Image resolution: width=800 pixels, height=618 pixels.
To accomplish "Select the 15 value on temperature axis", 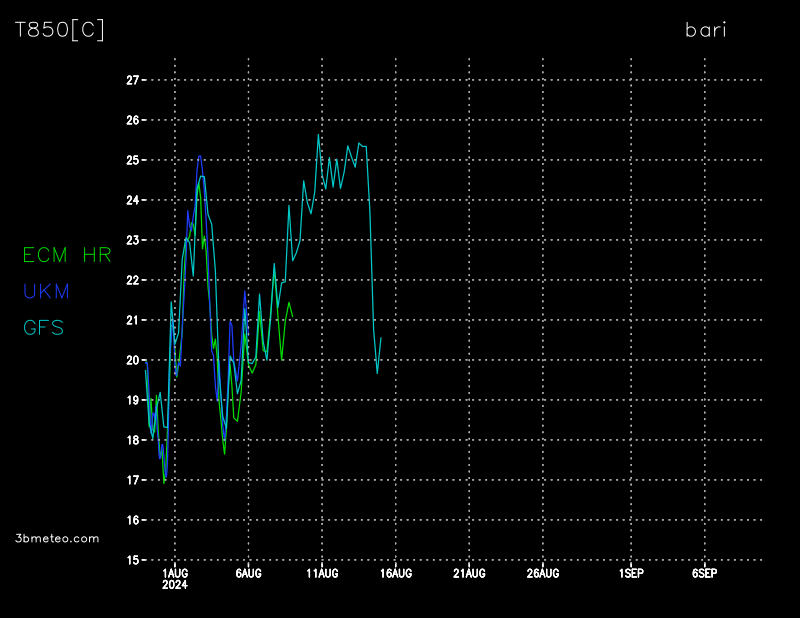I will pos(132,560).
